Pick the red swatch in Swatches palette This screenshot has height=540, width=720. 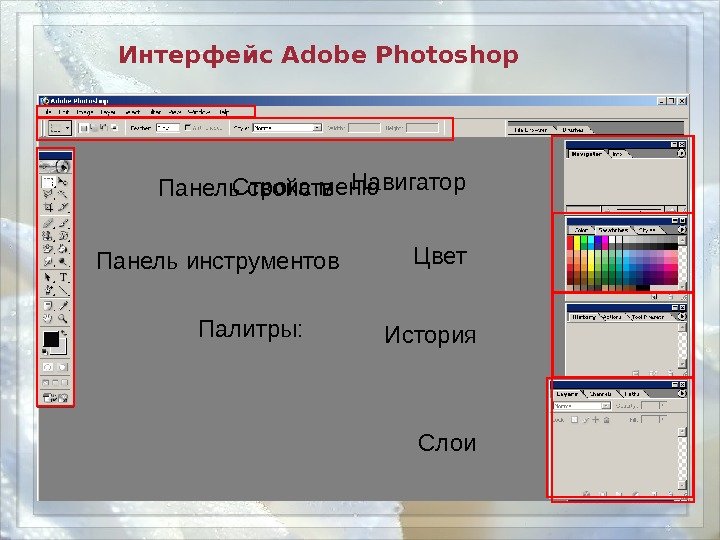pos(570,240)
